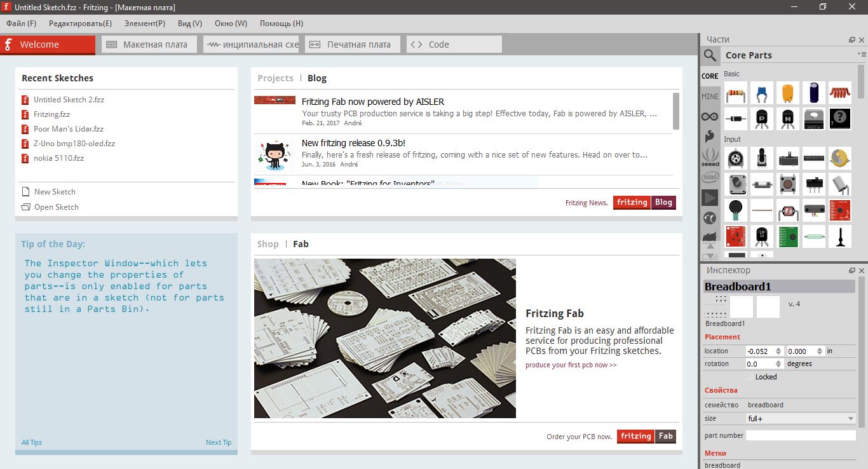Screen dimensions: 868x469
Task: Pick the blue ceramic capacitor part
Action: (762, 93)
